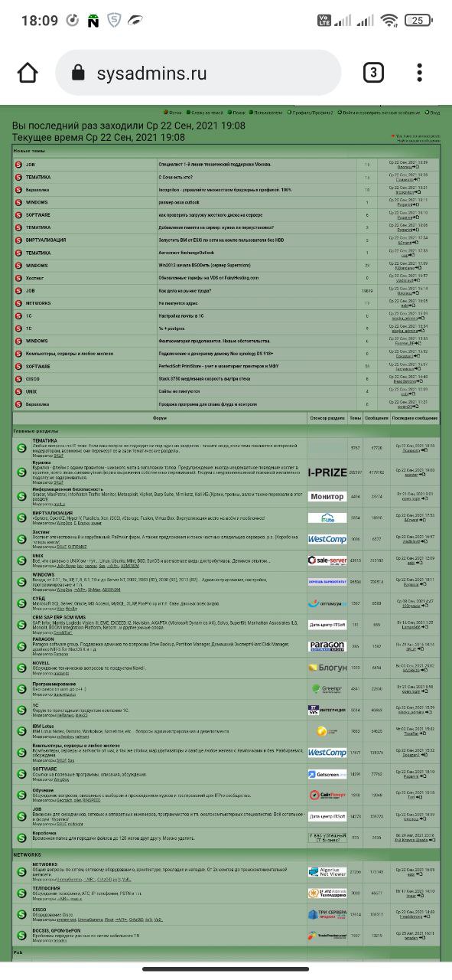Image resolution: width=452 pixels, height=980 pixels.
Task: Click red icon beside 'Настройка почты в 1С'
Action: [18, 315]
